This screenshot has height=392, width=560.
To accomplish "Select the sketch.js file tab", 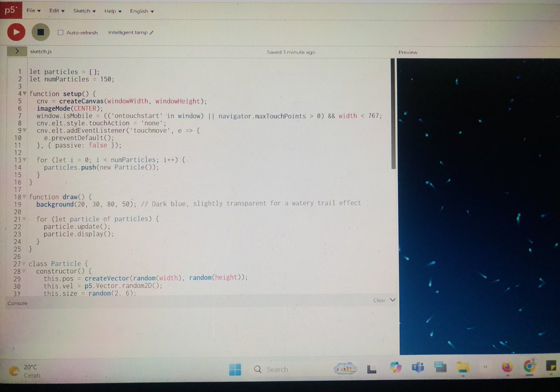I will click(41, 52).
